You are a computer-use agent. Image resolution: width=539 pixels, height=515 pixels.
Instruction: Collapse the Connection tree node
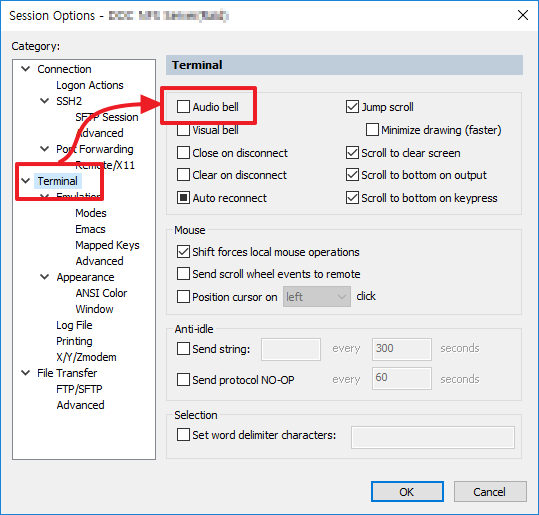[26, 69]
